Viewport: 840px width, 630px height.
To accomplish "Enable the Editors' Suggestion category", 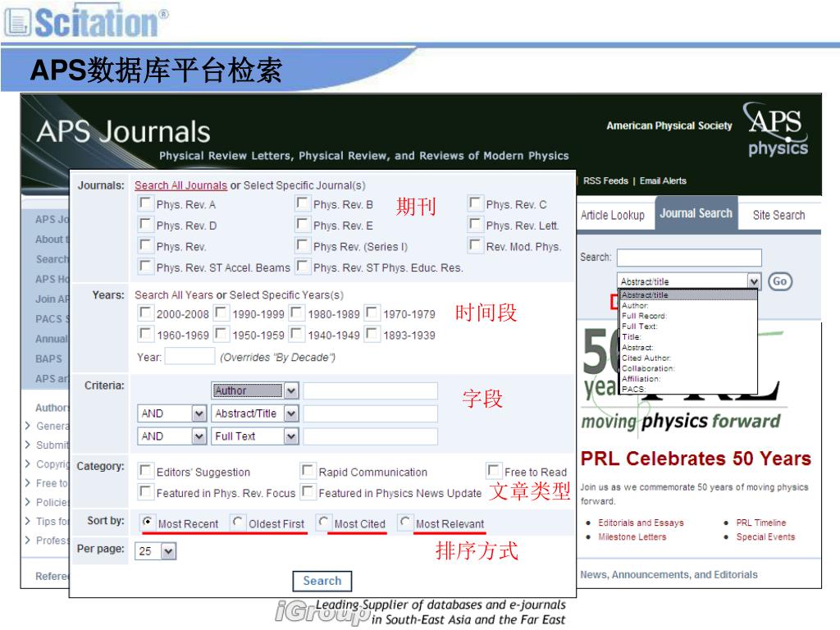I will coord(145,471).
